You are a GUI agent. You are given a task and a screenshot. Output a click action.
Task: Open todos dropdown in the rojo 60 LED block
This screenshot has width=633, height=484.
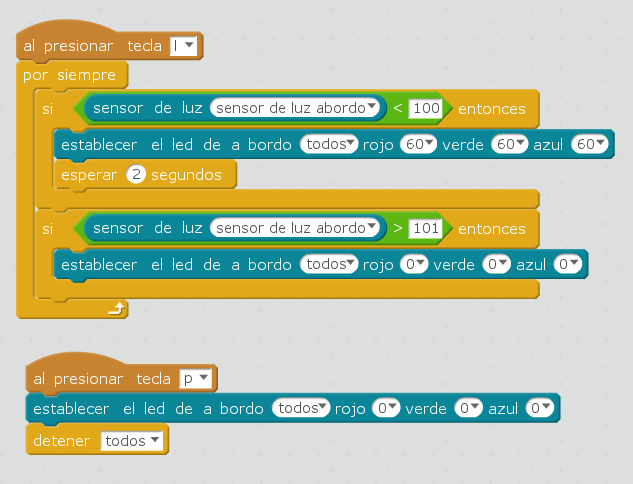[x=329, y=145]
